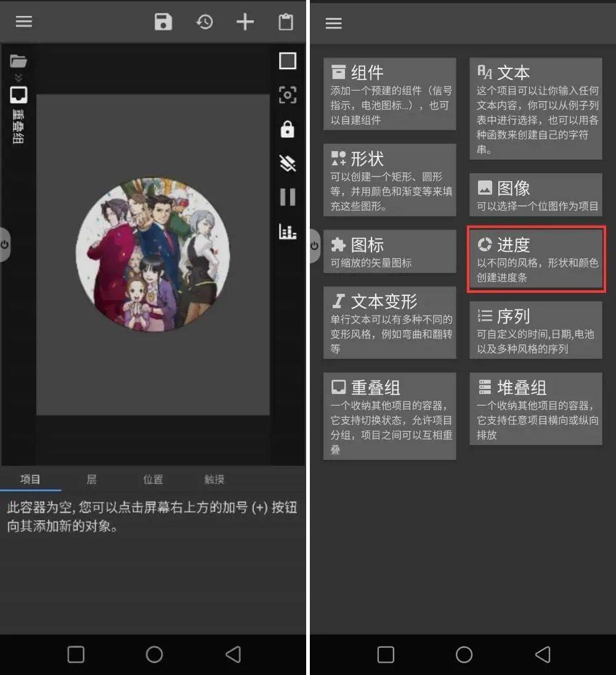Open the left hamburger menu
Viewport: 616px width, 675px height.
coord(23,22)
